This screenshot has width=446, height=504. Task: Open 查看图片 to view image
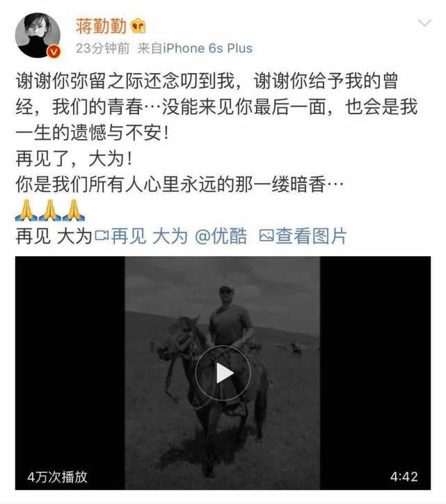(311, 236)
